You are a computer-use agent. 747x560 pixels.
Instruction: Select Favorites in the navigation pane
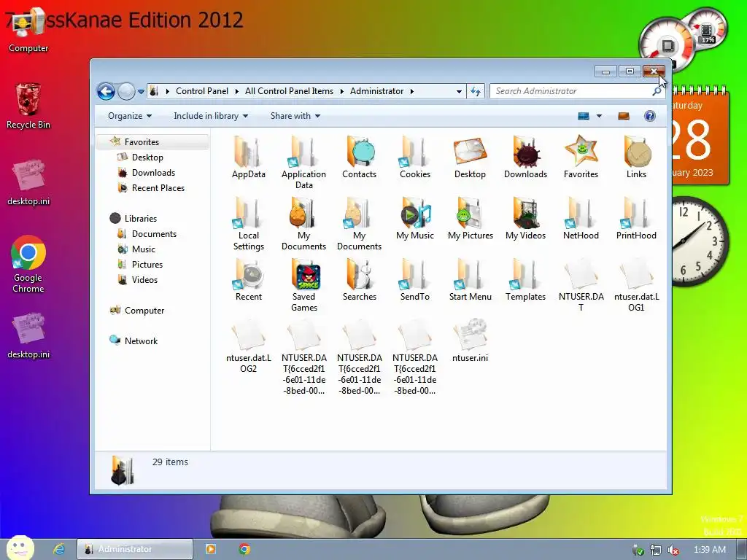(152, 142)
